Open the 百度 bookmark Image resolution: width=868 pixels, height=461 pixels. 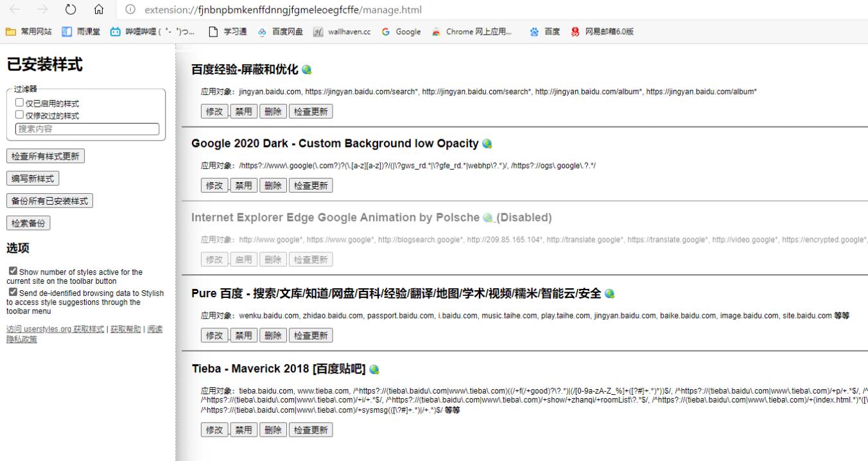(544, 31)
